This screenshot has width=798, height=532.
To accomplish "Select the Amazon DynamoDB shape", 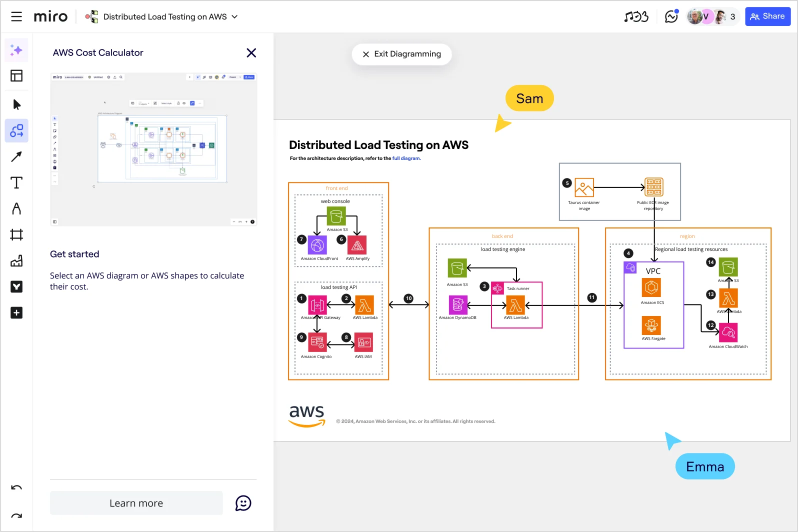I will [x=457, y=304].
